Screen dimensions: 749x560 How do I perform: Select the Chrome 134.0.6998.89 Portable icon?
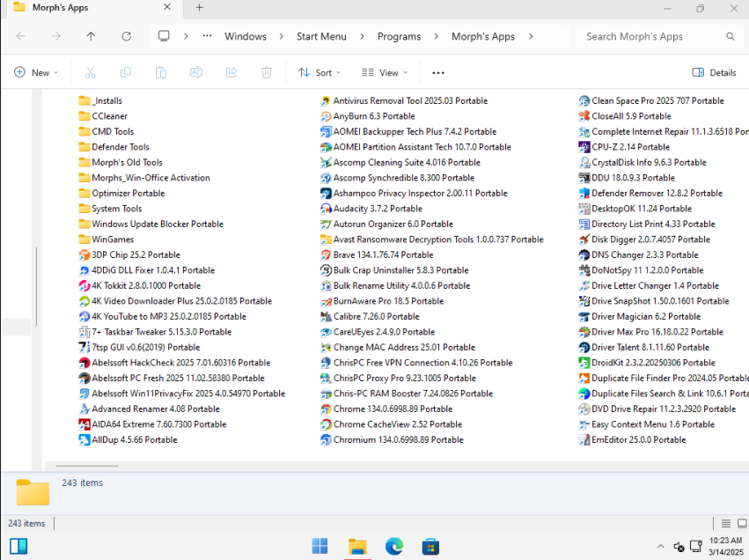coord(326,409)
